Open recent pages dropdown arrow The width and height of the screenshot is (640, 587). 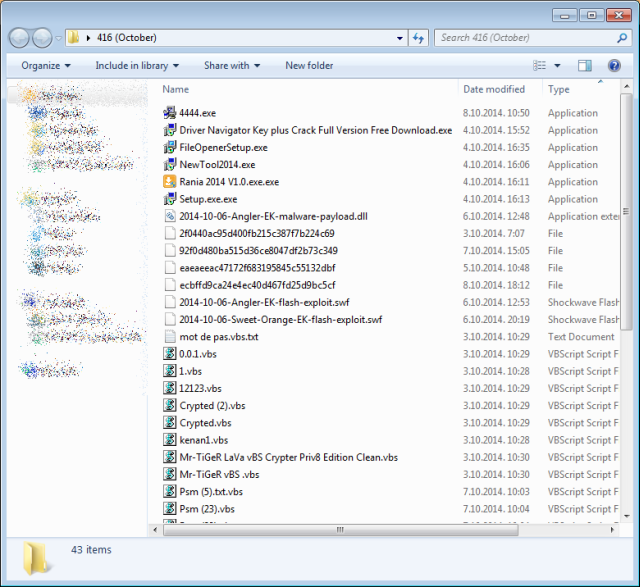(x=58, y=38)
